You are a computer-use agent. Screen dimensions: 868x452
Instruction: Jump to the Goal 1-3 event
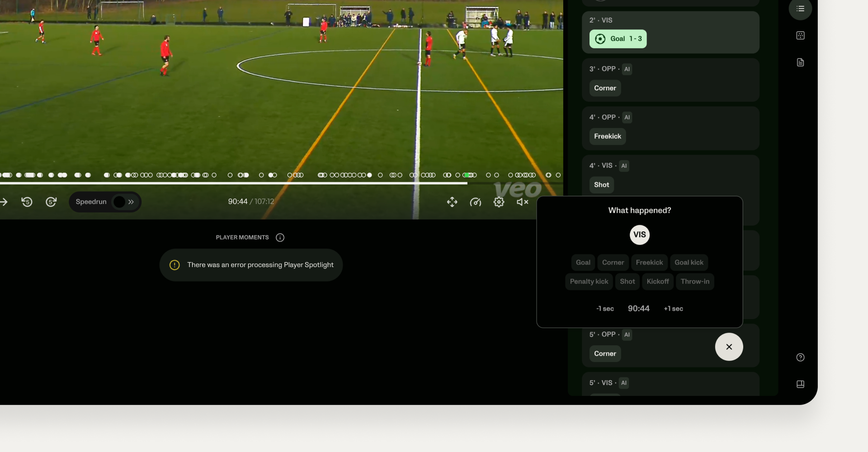point(618,39)
